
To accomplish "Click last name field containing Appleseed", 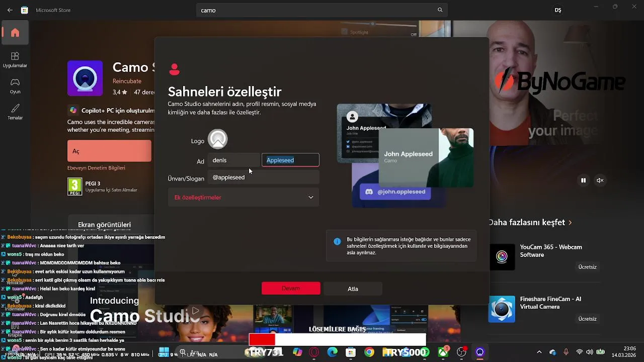I will click(x=290, y=160).
